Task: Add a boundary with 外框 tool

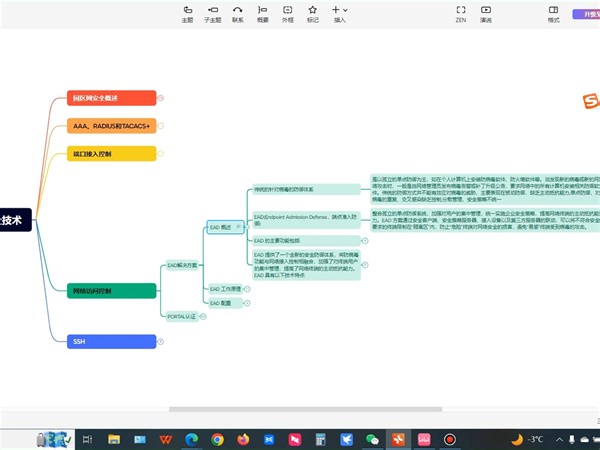Action: (287, 14)
